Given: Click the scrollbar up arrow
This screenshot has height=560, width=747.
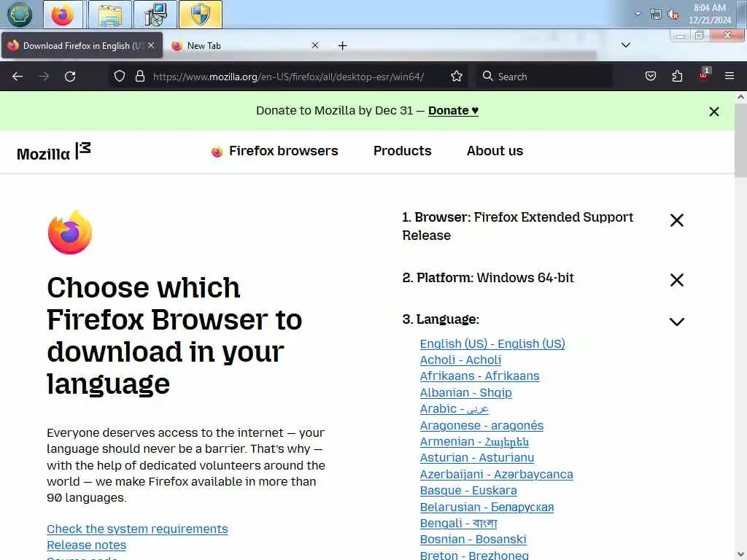Looking at the screenshot, I should click(740, 97).
